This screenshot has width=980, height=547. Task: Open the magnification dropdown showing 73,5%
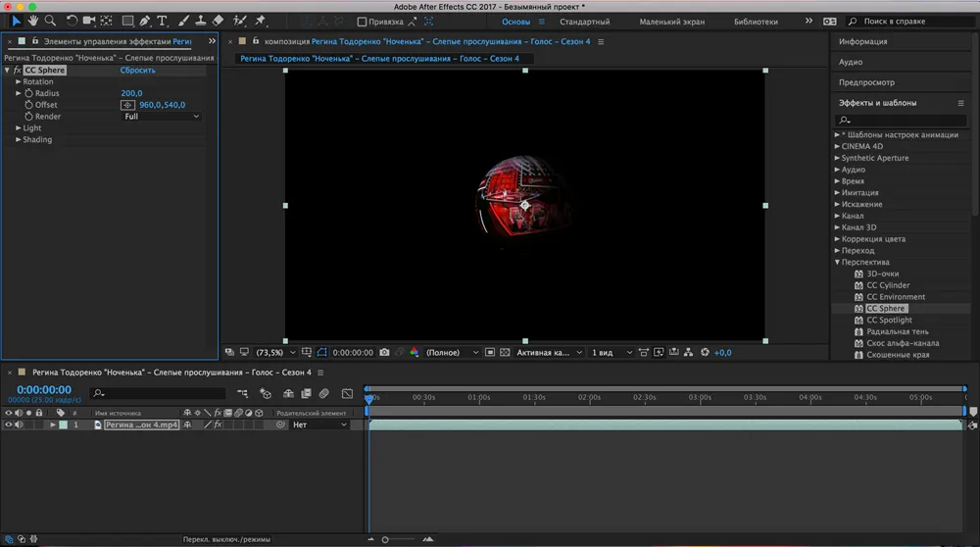coord(274,352)
